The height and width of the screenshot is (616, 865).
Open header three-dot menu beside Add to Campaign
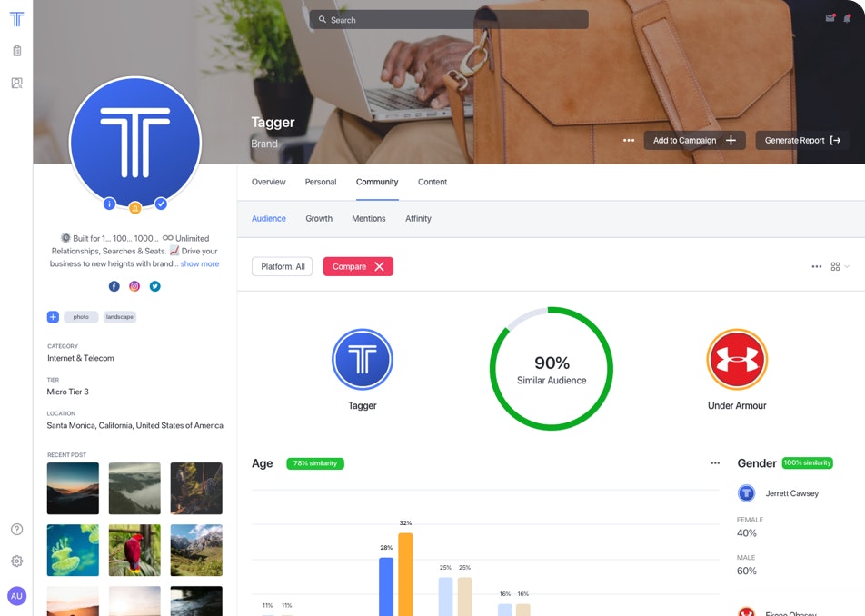coord(629,140)
